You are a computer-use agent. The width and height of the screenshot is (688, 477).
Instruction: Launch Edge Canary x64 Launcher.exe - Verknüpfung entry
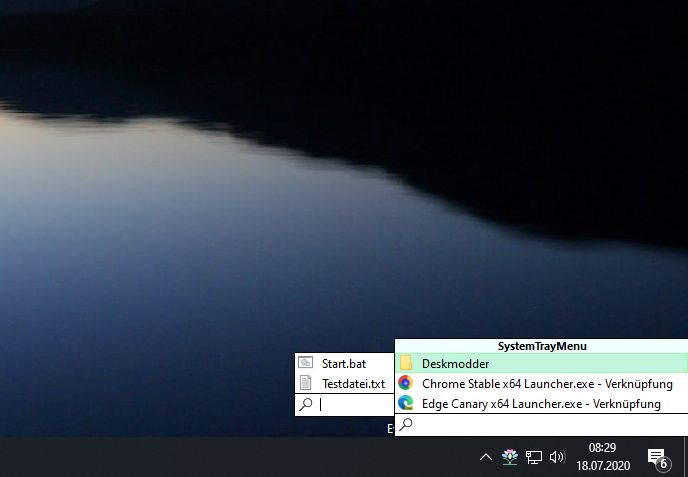[541, 404]
